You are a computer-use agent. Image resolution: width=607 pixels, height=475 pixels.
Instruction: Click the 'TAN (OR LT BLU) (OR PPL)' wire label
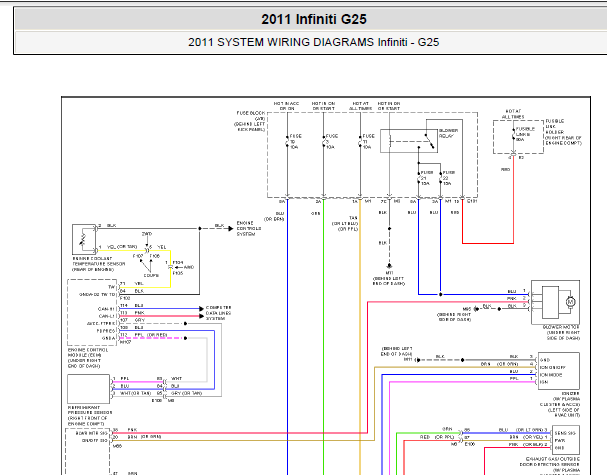pos(345,223)
